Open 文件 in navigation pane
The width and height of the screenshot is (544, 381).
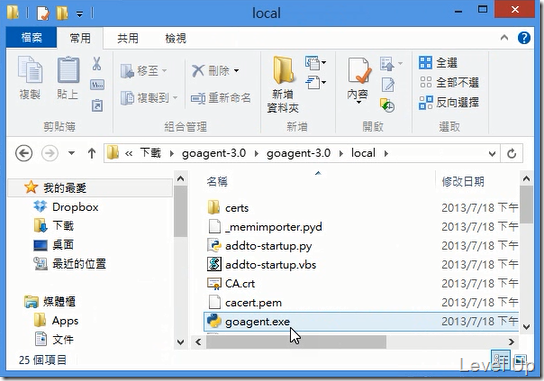pos(54,339)
